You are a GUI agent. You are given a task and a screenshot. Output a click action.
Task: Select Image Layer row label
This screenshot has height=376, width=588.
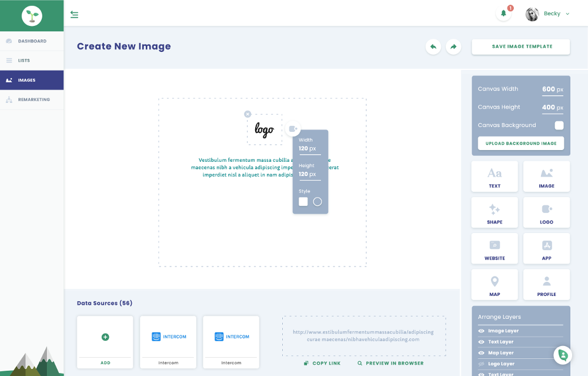click(x=503, y=331)
